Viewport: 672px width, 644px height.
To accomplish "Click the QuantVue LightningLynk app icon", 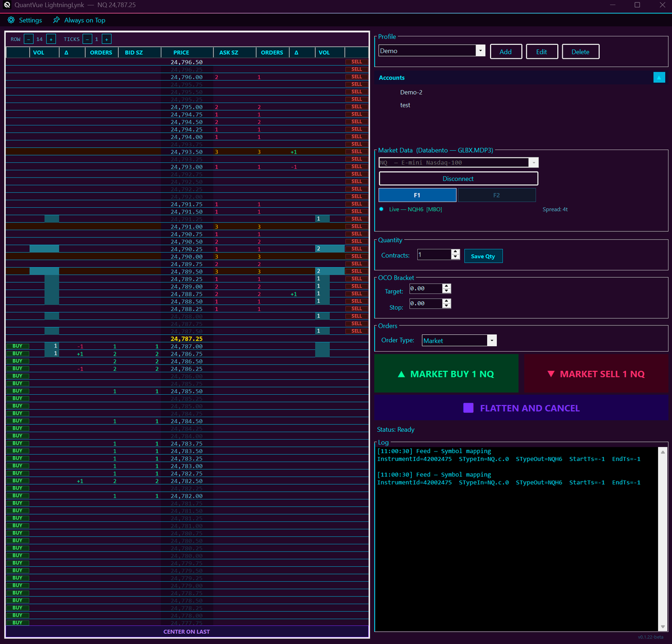I will [x=7, y=5].
